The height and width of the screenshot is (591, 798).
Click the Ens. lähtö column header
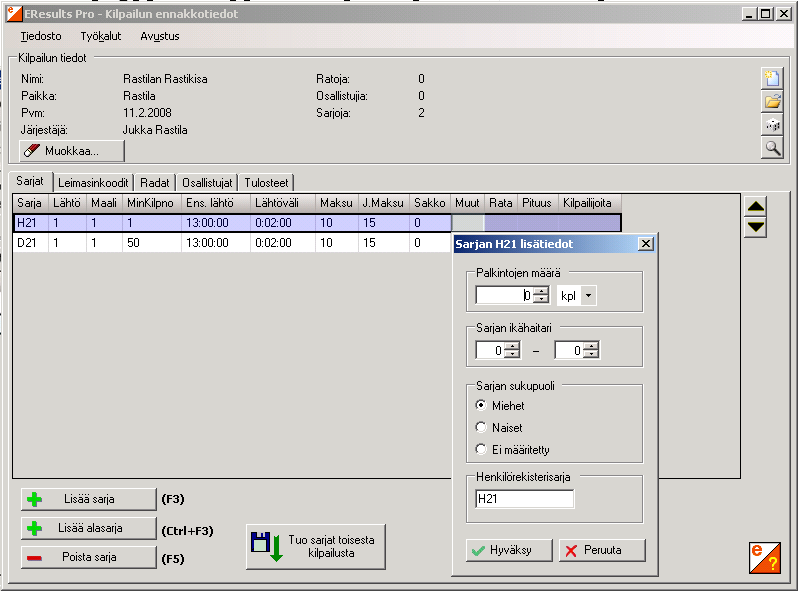(x=216, y=203)
